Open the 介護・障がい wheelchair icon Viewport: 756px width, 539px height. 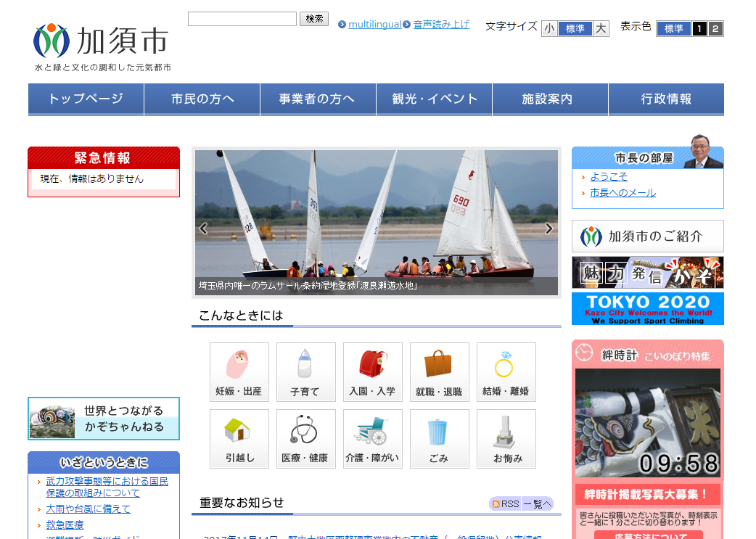click(x=373, y=439)
